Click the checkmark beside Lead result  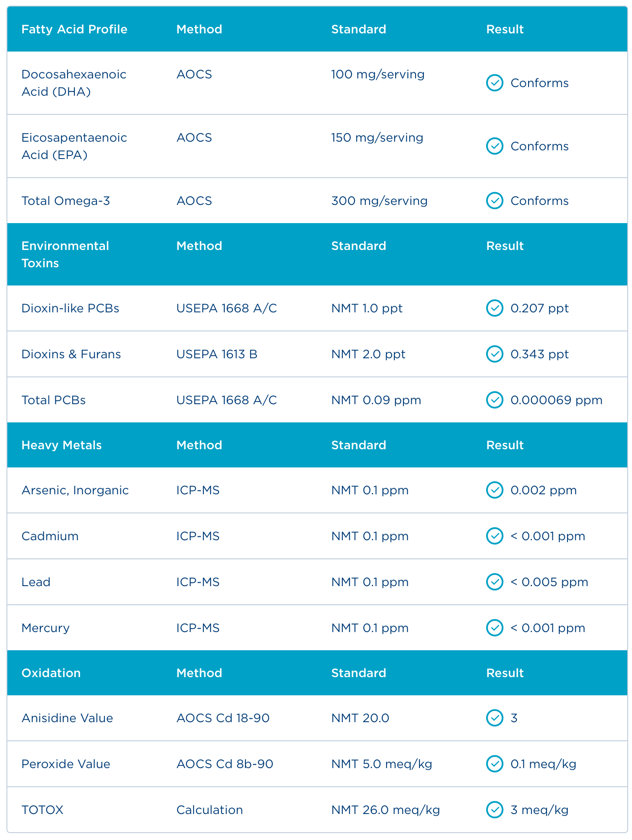tap(494, 582)
